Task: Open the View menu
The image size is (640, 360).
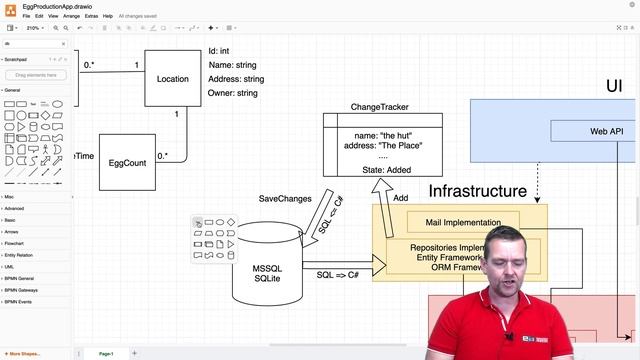Action: coord(53,16)
